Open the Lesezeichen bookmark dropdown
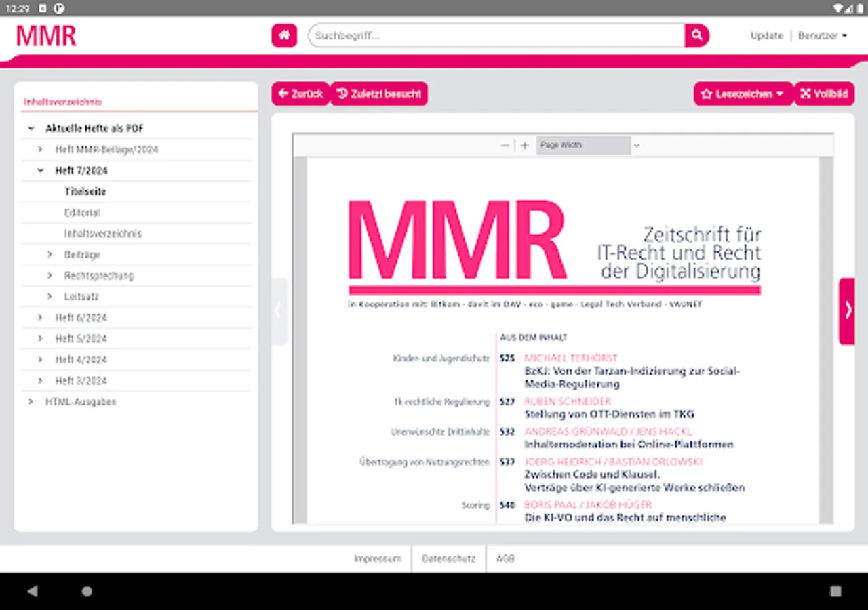 point(743,94)
